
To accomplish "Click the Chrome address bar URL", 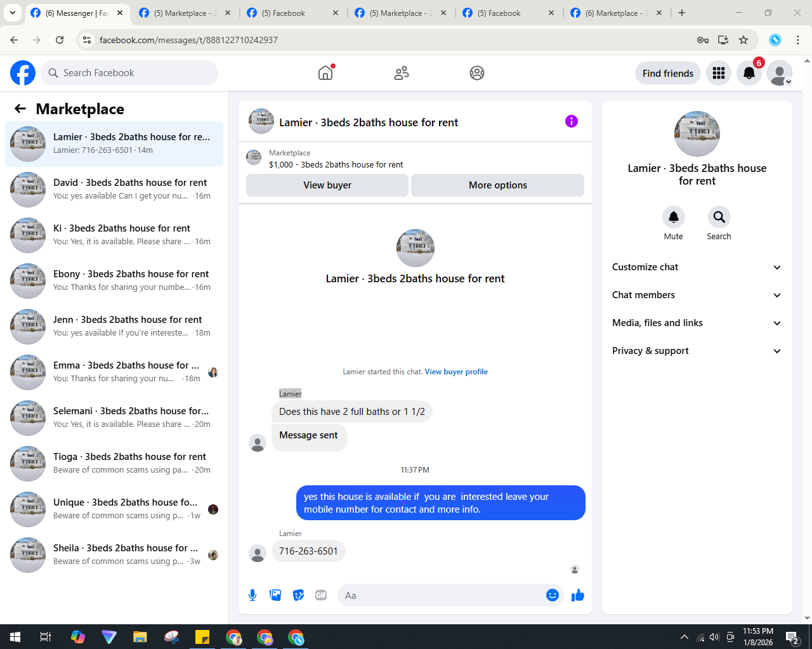I will pyautogui.click(x=188, y=40).
